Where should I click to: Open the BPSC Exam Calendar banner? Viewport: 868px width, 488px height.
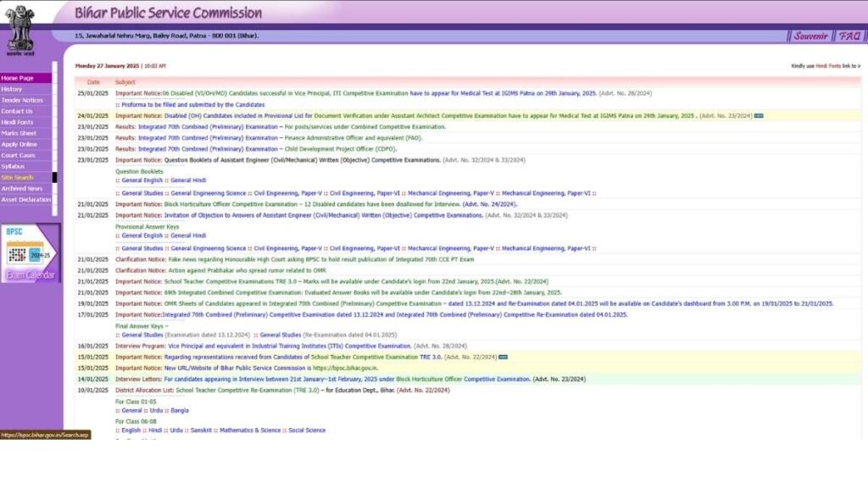[31, 252]
